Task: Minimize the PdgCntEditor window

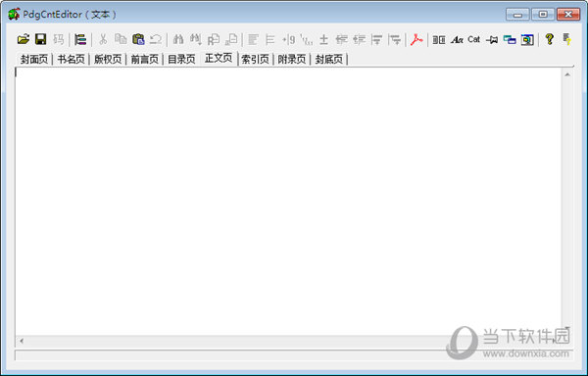Action: [x=517, y=15]
